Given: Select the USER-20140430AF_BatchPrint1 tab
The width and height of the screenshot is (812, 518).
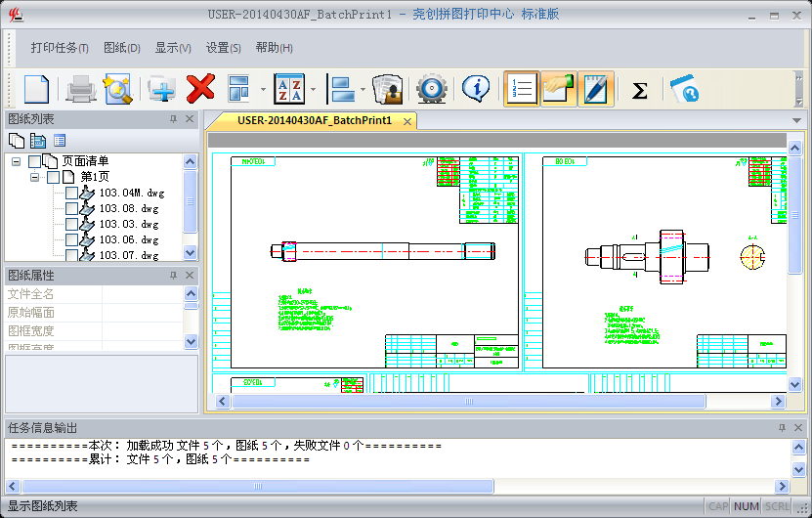Looking at the screenshot, I should click(x=315, y=120).
